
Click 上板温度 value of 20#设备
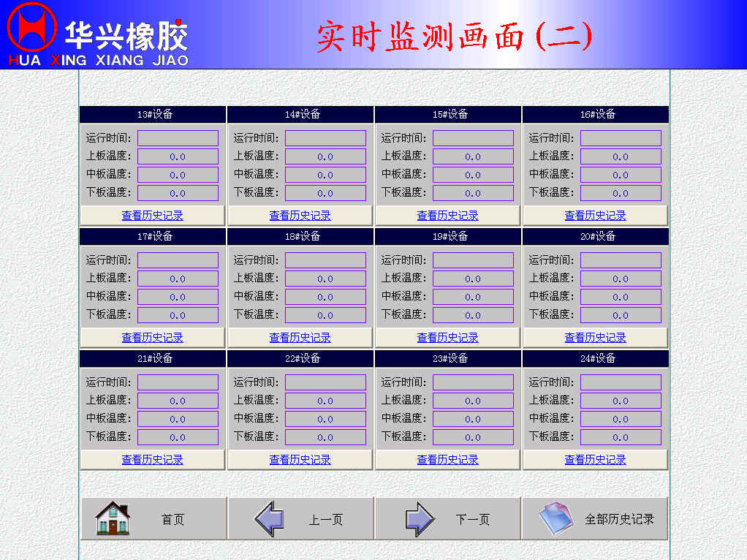pyautogui.click(x=621, y=279)
